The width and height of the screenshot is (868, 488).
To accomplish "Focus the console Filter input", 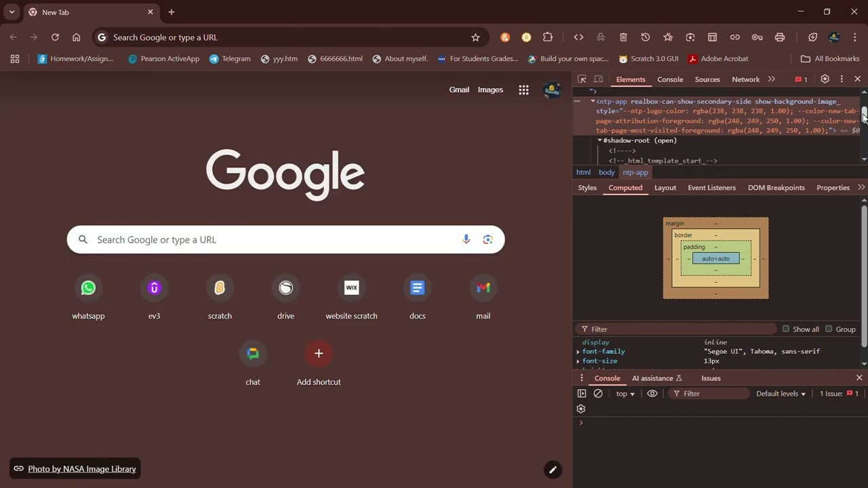I will pyautogui.click(x=709, y=394).
